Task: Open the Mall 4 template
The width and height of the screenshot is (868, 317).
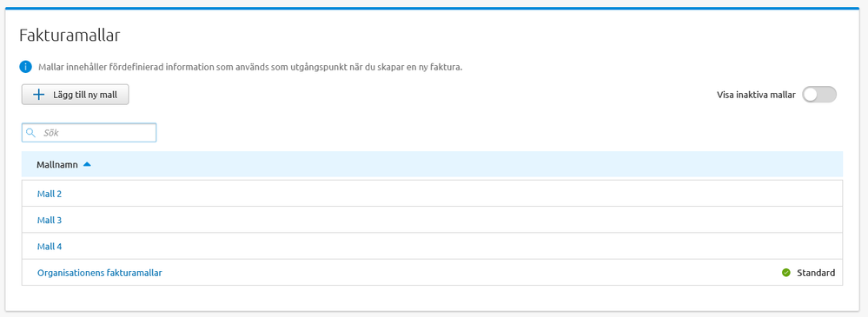Action: (50, 246)
